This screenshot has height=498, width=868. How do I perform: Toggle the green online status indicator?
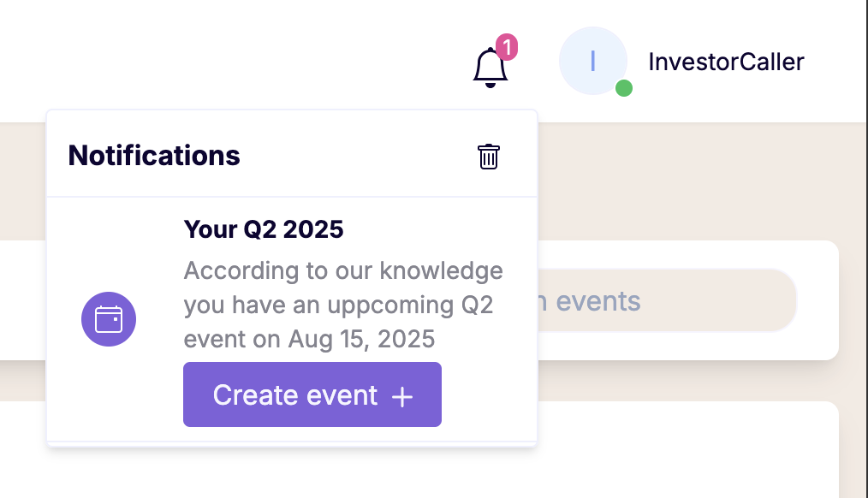(x=622, y=87)
